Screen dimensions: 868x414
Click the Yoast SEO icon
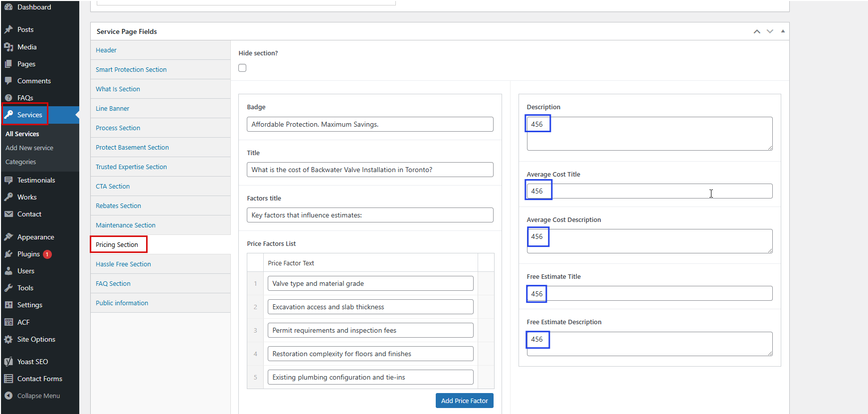click(x=8, y=362)
